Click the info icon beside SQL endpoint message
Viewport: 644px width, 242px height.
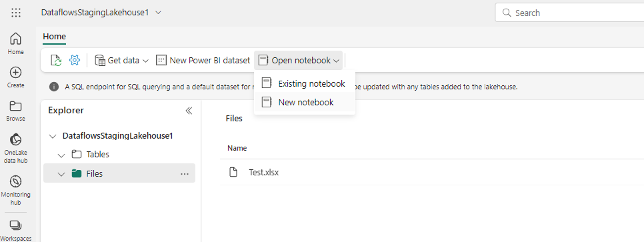pyautogui.click(x=54, y=87)
